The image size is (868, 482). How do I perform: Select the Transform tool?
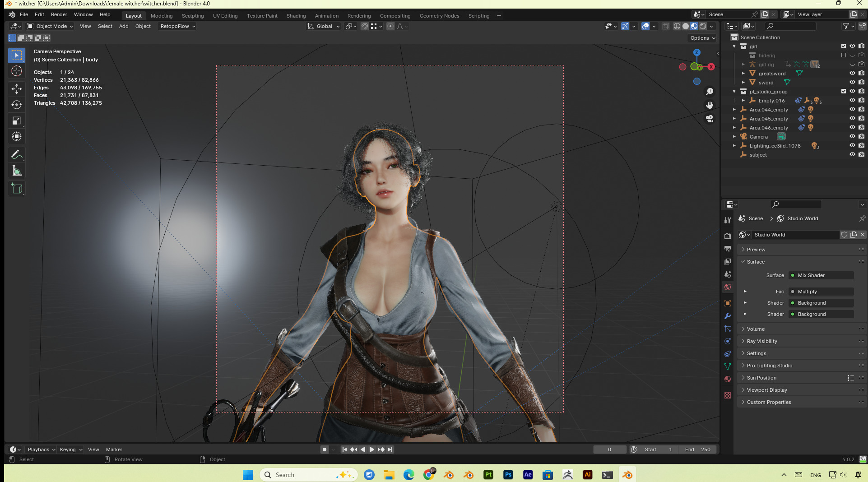(x=17, y=136)
